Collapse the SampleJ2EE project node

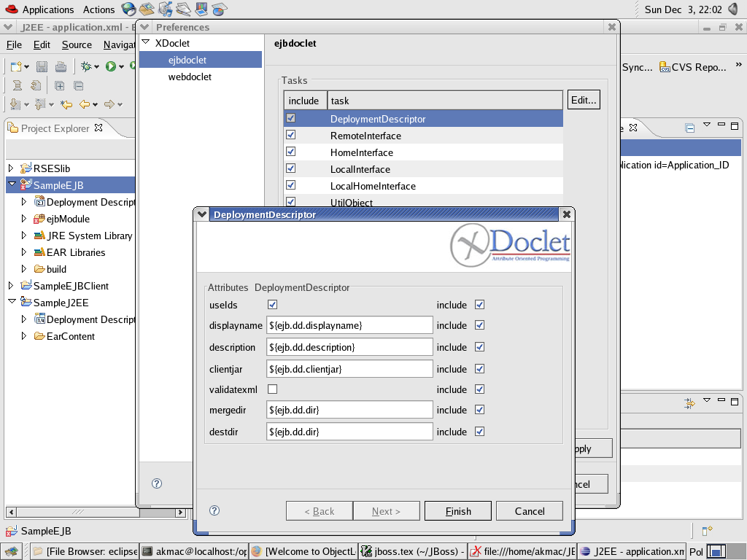click(x=12, y=302)
